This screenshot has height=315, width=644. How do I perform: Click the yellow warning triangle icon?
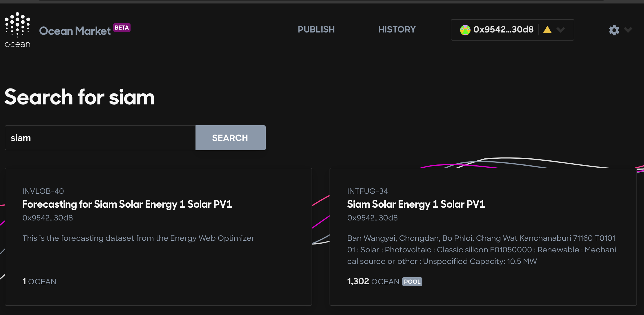point(547,30)
